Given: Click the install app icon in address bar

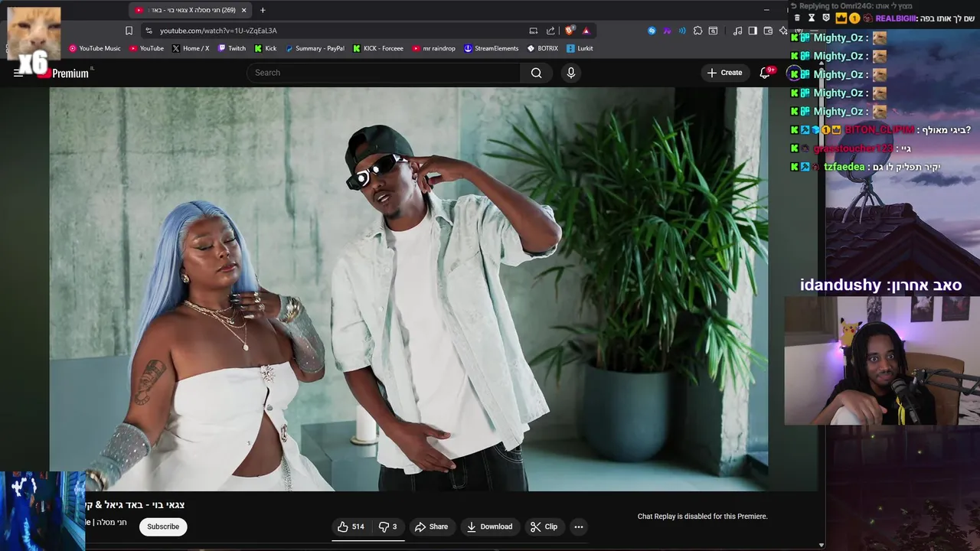Looking at the screenshot, I should click(534, 31).
